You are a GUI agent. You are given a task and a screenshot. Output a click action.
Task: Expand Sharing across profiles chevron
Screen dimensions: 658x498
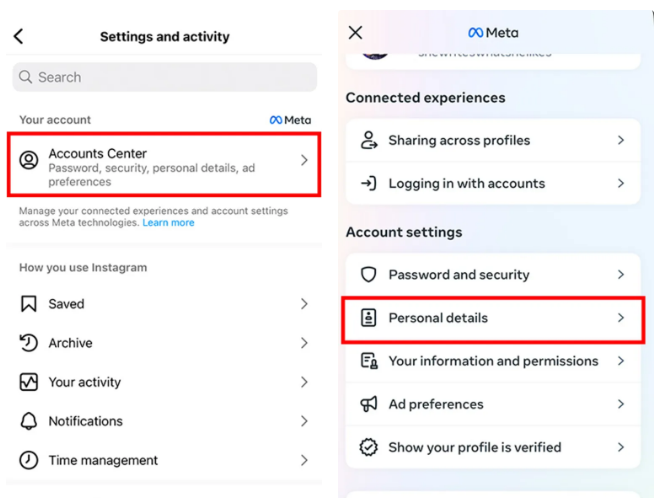click(620, 141)
